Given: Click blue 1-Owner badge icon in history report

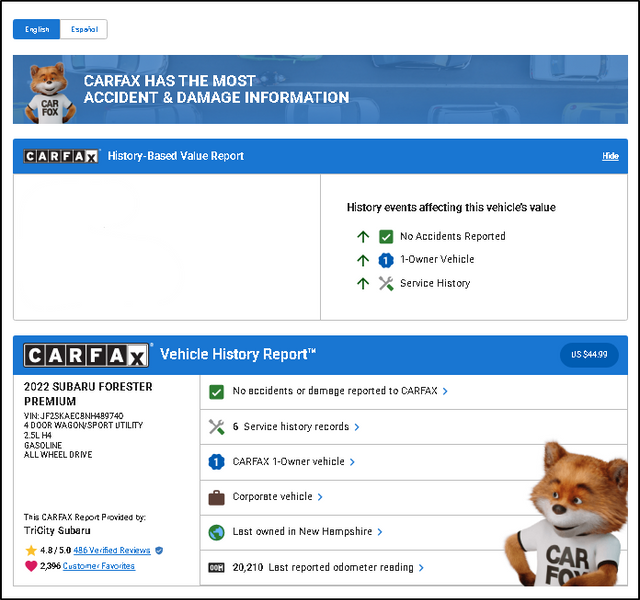Looking at the screenshot, I should coord(216,462).
